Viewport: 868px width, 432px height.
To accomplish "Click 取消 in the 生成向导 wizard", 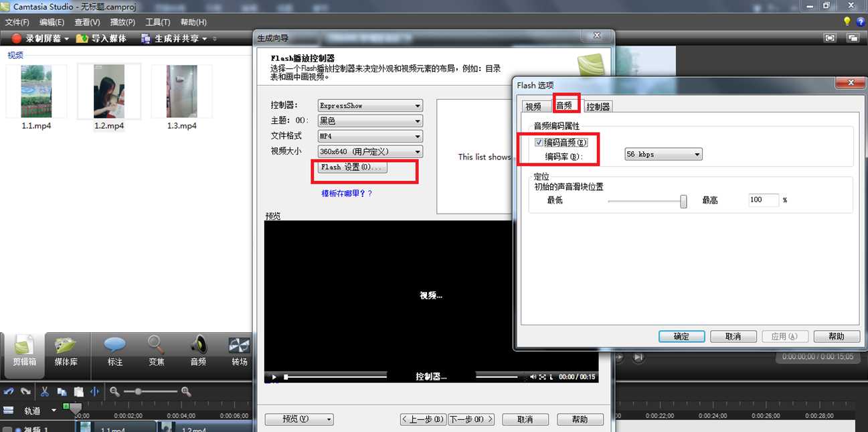I will 525,419.
